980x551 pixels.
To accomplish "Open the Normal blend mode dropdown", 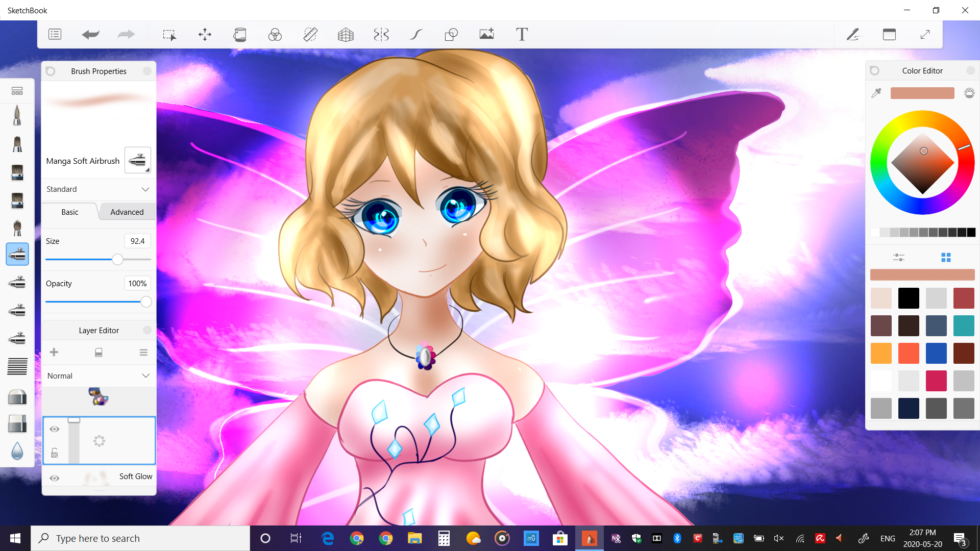I will pos(99,375).
